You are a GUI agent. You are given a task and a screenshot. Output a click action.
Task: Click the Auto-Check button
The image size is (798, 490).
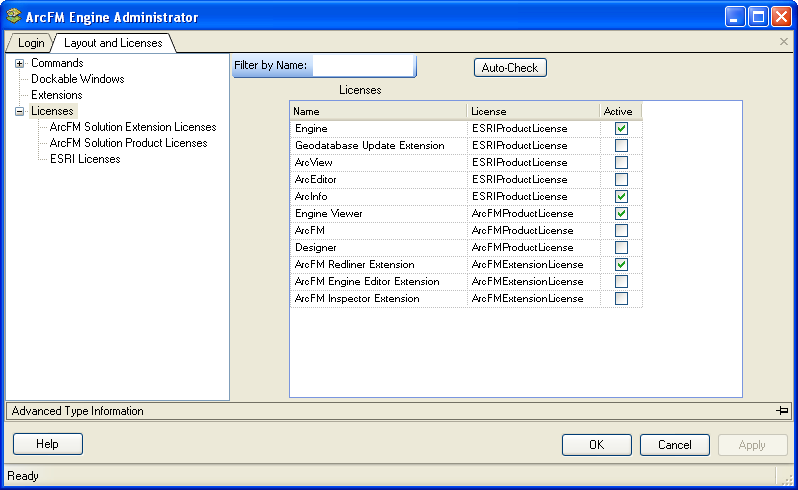tap(510, 68)
